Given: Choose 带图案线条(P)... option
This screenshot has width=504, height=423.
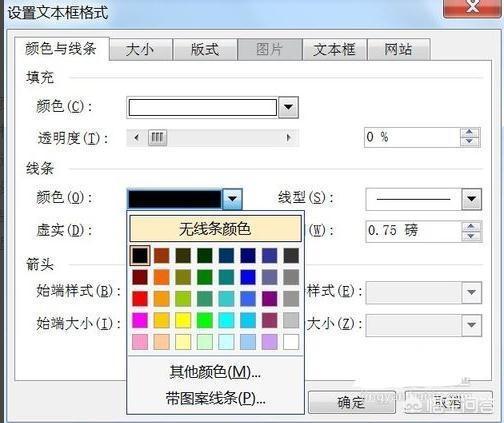Looking at the screenshot, I should 215,398.
